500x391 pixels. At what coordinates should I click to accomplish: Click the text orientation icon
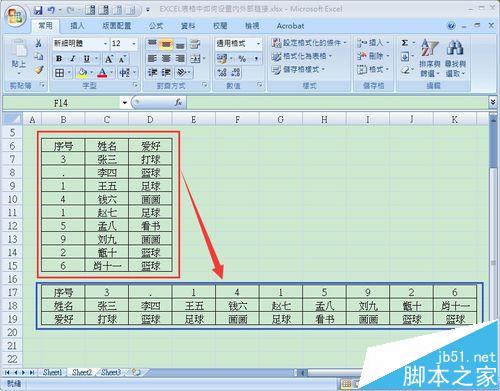pyautogui.click(x=181, y=72)
